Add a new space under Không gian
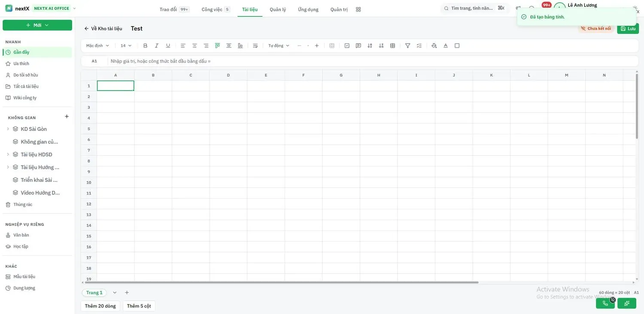Screen dimensions: 644x314 click(x=67, y=116)
